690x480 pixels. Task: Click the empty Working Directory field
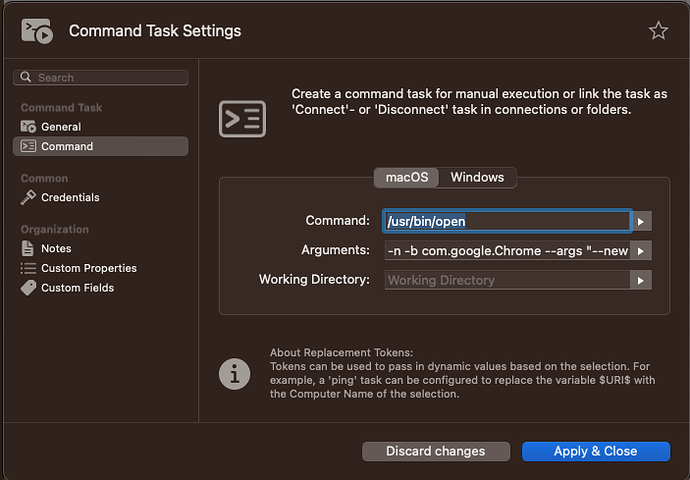click(x=507, y=281)
